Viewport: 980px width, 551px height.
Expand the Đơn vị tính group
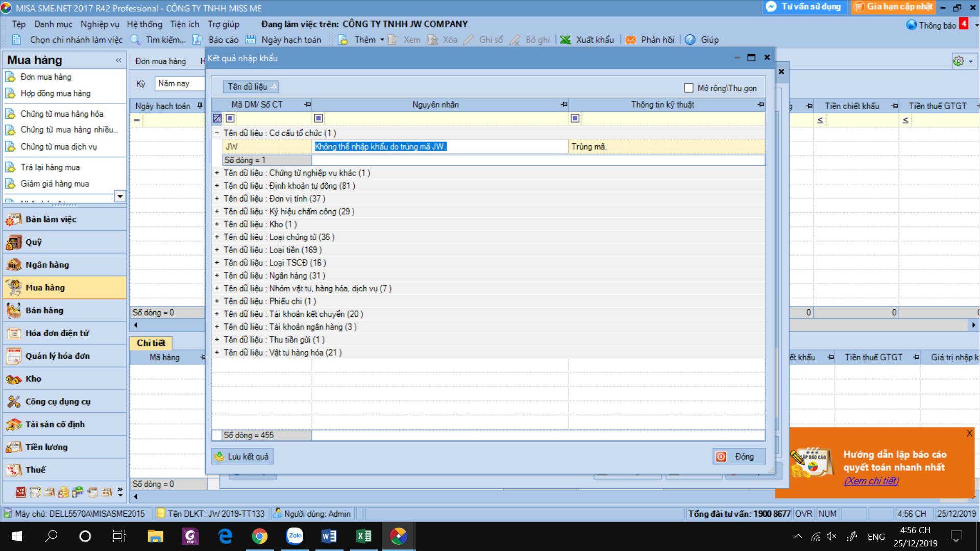(x=217, y=198)
